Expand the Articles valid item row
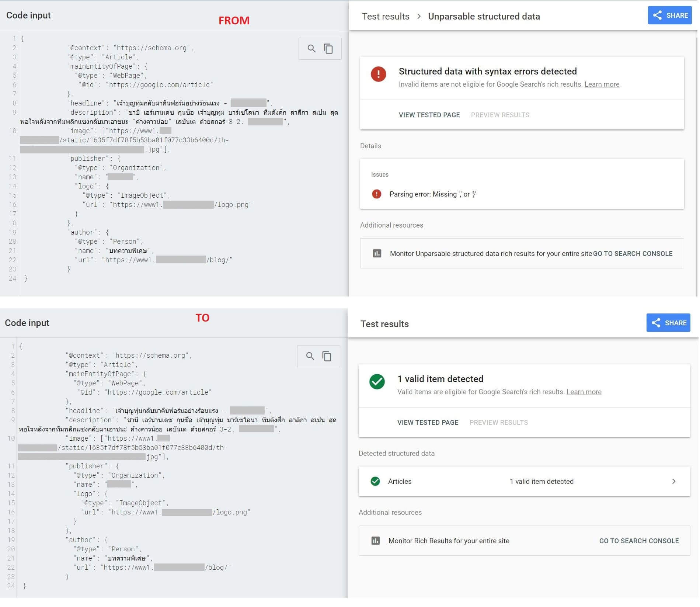 [x=673, y=481]
